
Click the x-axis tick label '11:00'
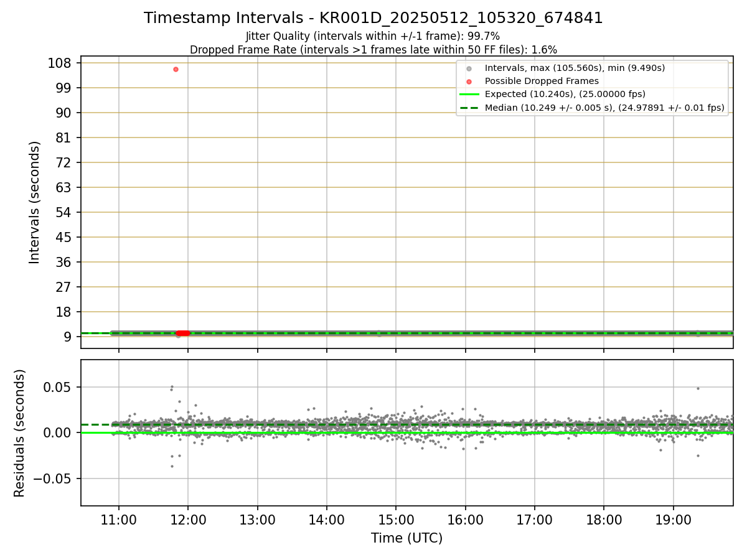(x=119, y=520)
